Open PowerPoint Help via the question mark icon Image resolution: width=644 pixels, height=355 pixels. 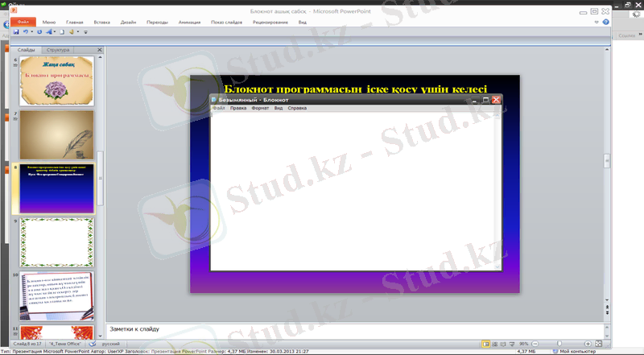[x=605, y=23]
